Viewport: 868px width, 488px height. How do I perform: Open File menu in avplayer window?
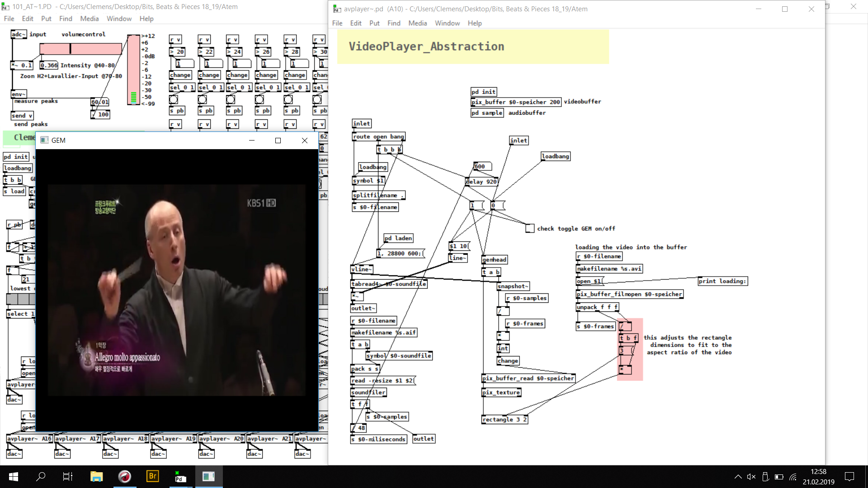coord(337,23)
